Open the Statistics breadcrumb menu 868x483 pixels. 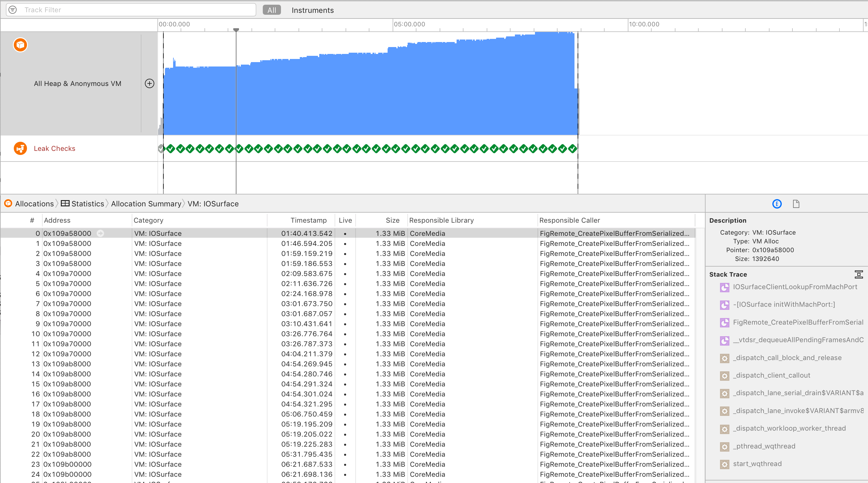coord(87,204)
